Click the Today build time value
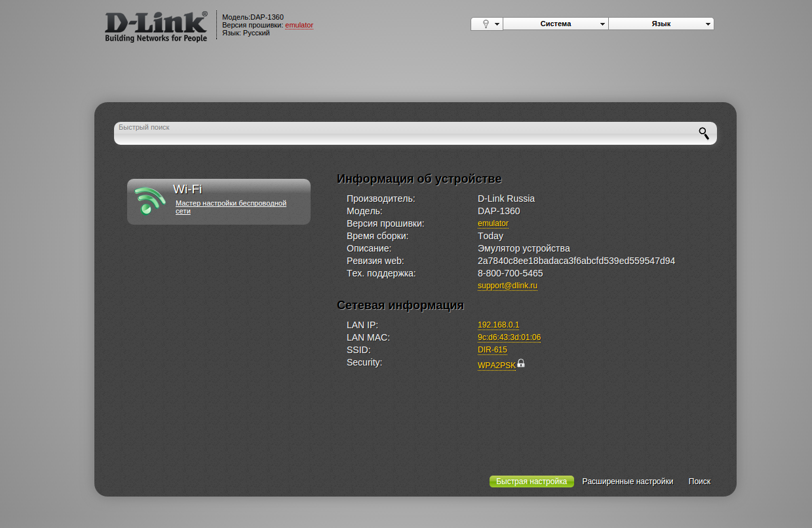Screen dimensions: 812x528 (490, 236)
